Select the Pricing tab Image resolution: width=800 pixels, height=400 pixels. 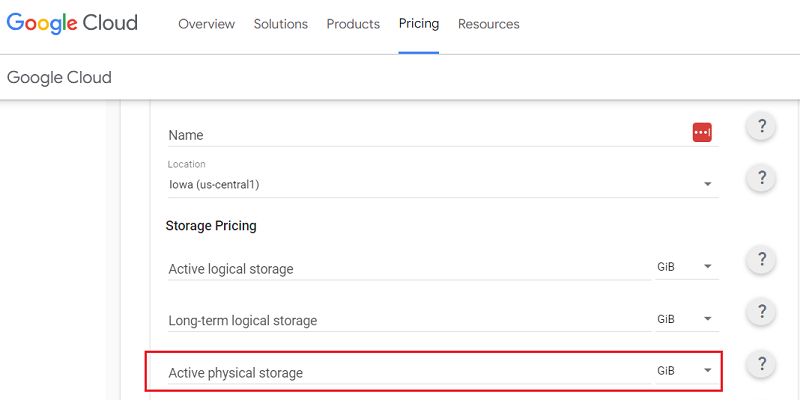[x=419, y=24]
